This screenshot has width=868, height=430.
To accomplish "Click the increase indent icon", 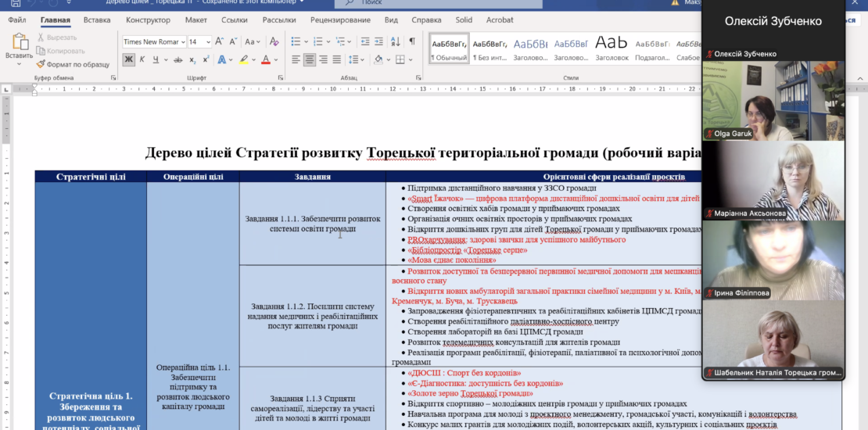I will coord(378,41).
